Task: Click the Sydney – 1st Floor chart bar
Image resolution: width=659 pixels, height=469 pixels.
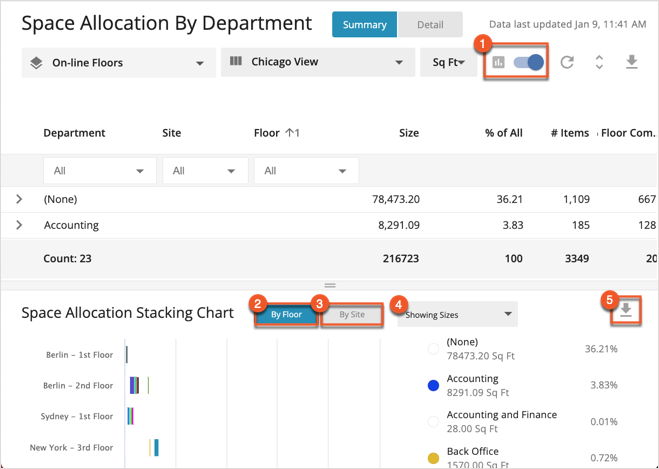Action: [130, 416]
